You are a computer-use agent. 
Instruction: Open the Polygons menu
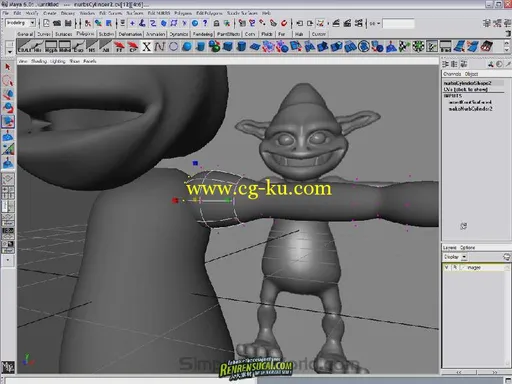[x=183, y=13]
